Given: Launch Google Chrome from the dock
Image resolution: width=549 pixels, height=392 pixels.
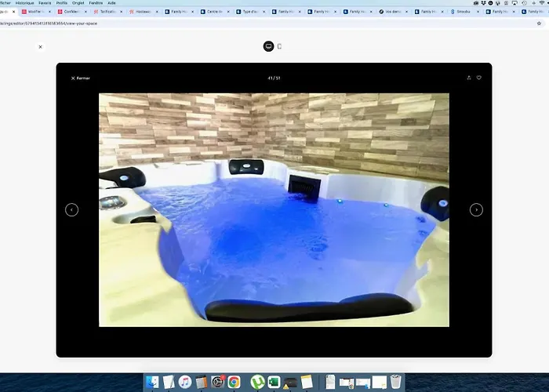Looking at the screenshot, I should coord(234,382).
